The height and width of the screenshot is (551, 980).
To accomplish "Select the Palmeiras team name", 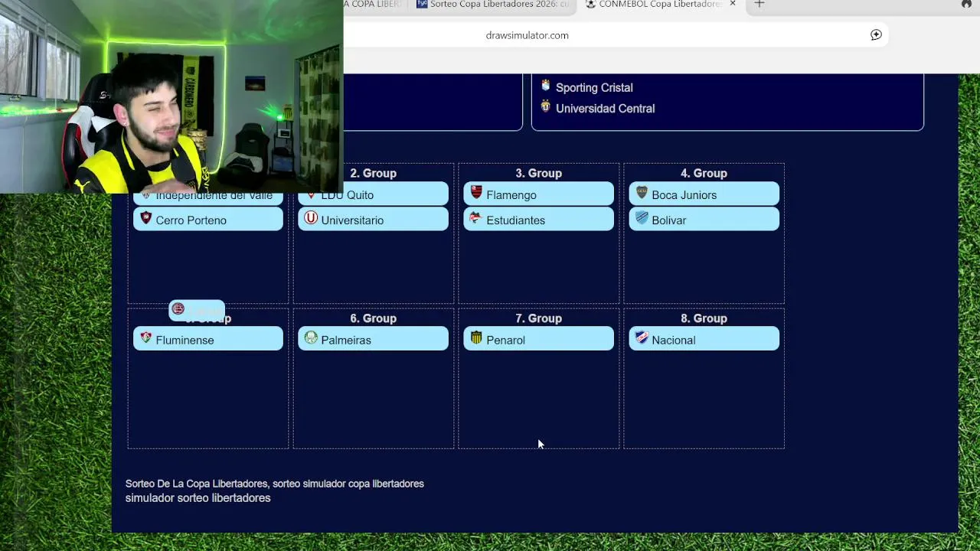I will tap(345, 341).
